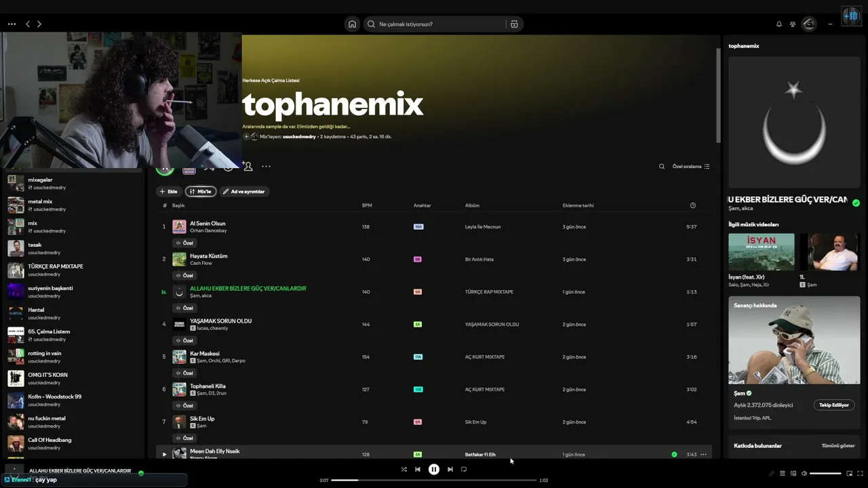Open the 'Şam' artist about card image
Screen dimensions: 868x488
click(794, 340)
